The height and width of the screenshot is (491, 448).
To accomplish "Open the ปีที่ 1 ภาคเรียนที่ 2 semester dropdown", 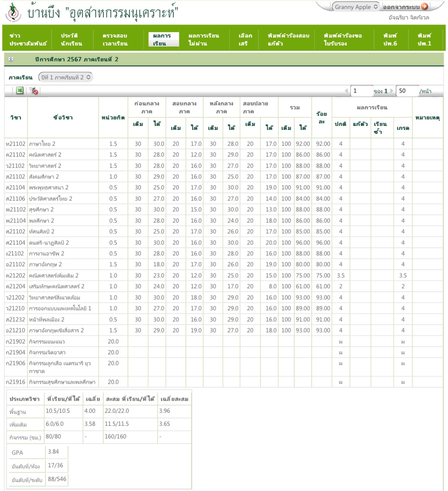I will click(66, 77).
